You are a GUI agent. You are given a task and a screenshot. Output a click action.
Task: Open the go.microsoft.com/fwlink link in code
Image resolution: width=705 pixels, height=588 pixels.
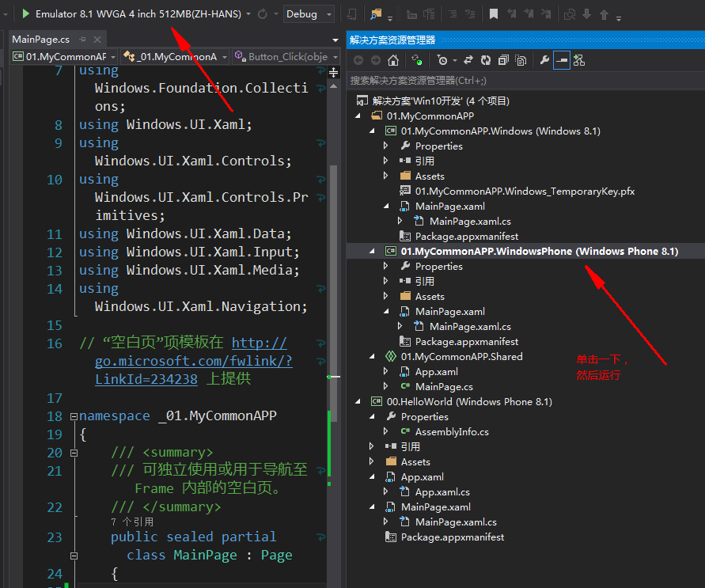(x=194, y=361)
